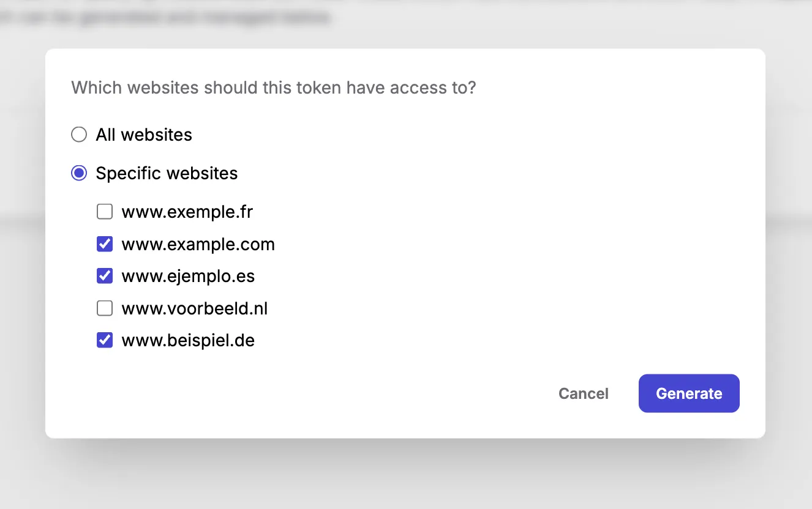The image size is (812, 509).
Task: Click the www.beispiel.de website label
Action: point(188,340)
